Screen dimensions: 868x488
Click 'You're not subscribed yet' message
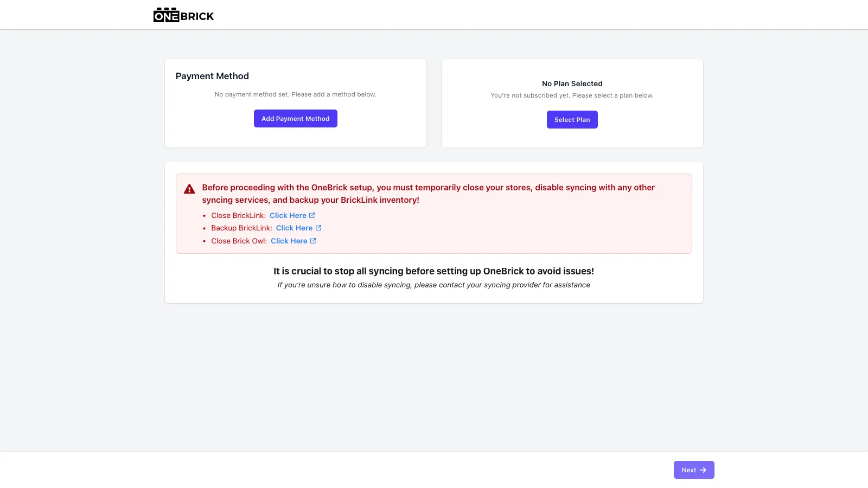point(572,95)
